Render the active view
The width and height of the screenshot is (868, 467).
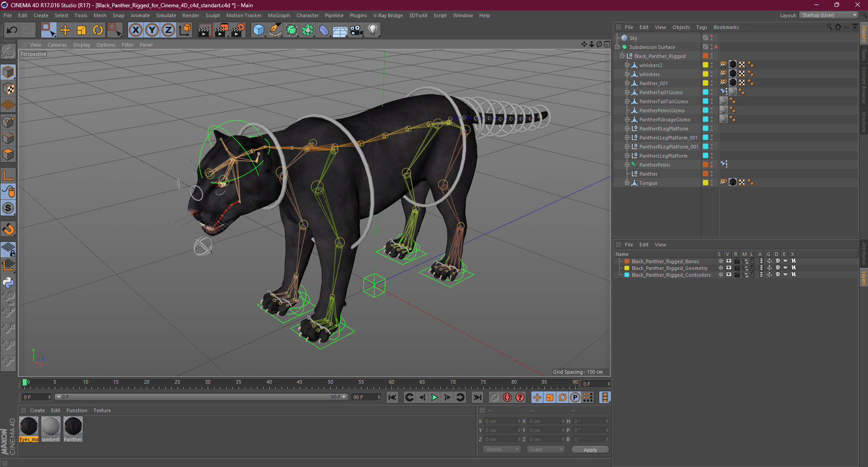point(205,30)
